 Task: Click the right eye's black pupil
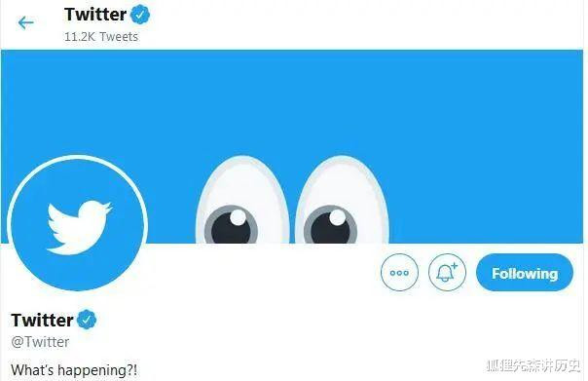click(329, 227)
